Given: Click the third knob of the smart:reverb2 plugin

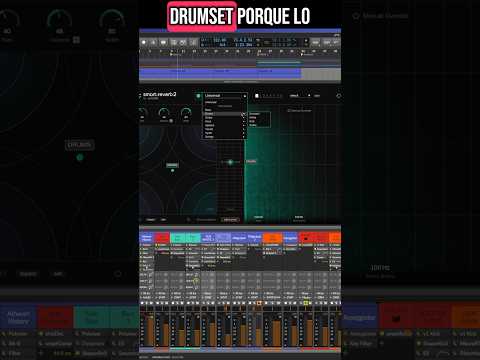Looking at the screenshot, I should point(186,114).
